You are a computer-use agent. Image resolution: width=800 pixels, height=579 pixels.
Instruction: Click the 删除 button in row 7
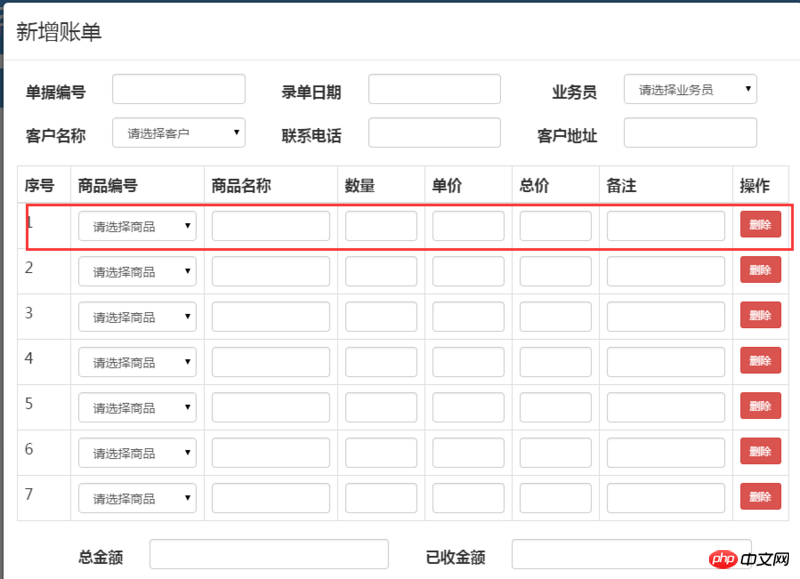[x=760, y=497]
